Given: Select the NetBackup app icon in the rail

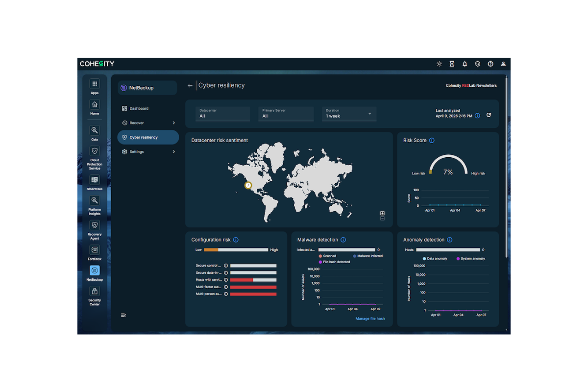Looking at the screenshot, I should (95, 270).
